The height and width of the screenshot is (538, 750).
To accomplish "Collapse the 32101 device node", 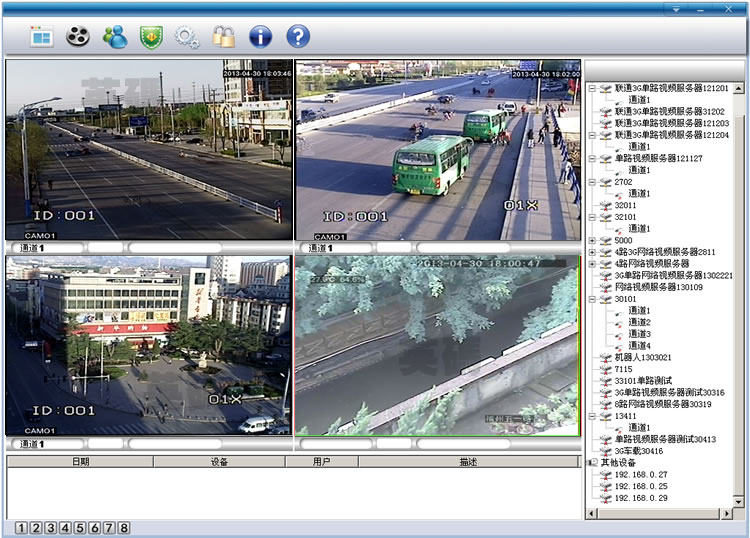I will 592,217.
